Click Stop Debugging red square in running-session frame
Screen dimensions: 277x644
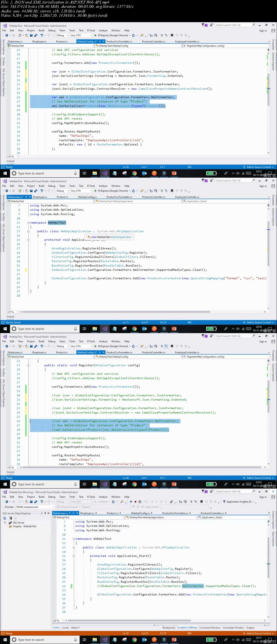135,502
